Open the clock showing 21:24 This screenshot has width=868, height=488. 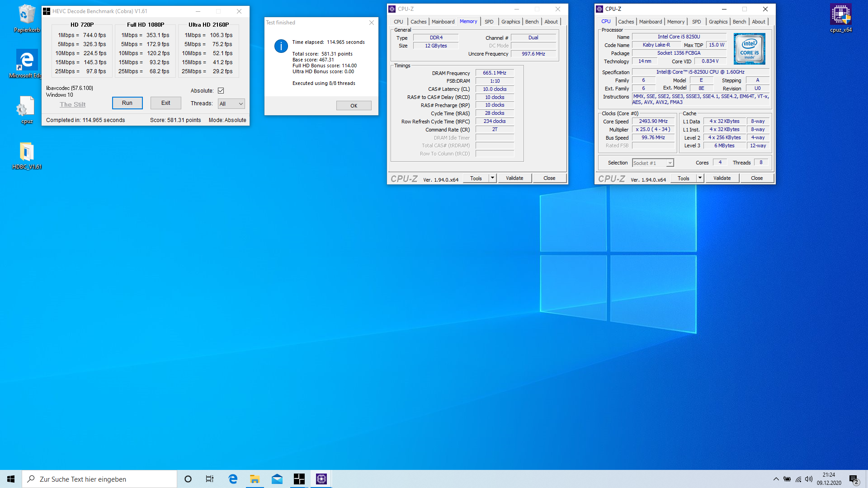point(829,479)
